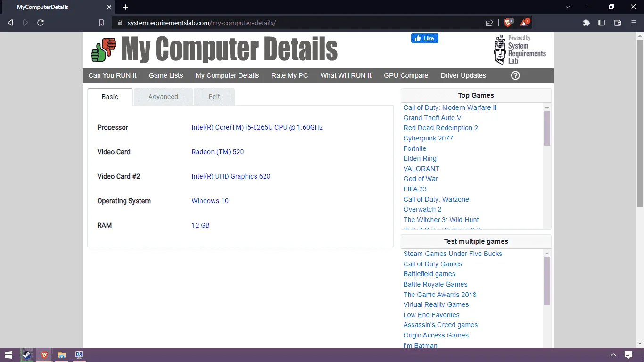The width and height of the screenshot is (644, 362).
Task: Open Game Lists in the nav bar
Action: [166, 75]
